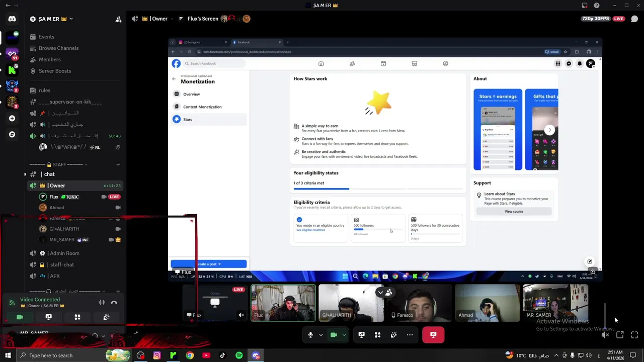Screen dimensions: 644x362
Task: Open Spotify from taskbar
Action: pyautogui.click(x=239, y=355)
